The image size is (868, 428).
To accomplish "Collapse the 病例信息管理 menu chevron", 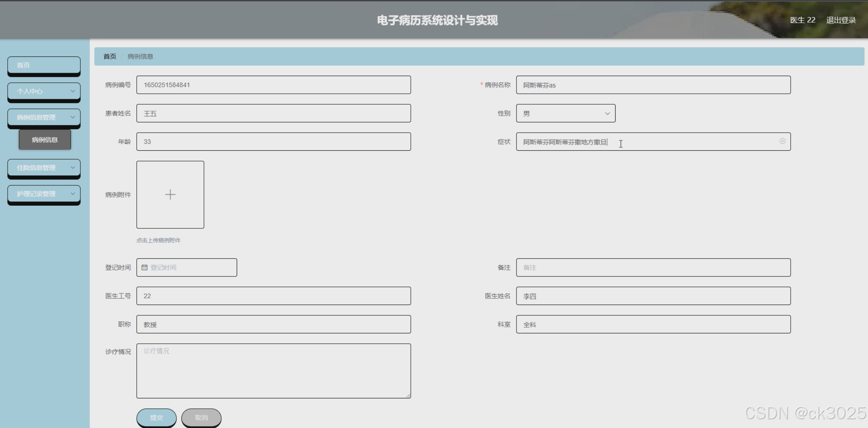I will [73, 117].
